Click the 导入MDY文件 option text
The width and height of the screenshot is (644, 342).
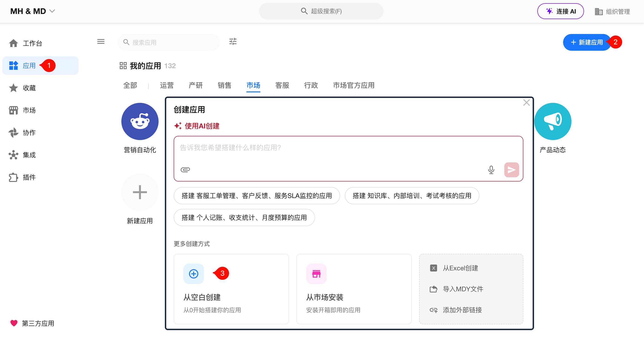(463, 289)
